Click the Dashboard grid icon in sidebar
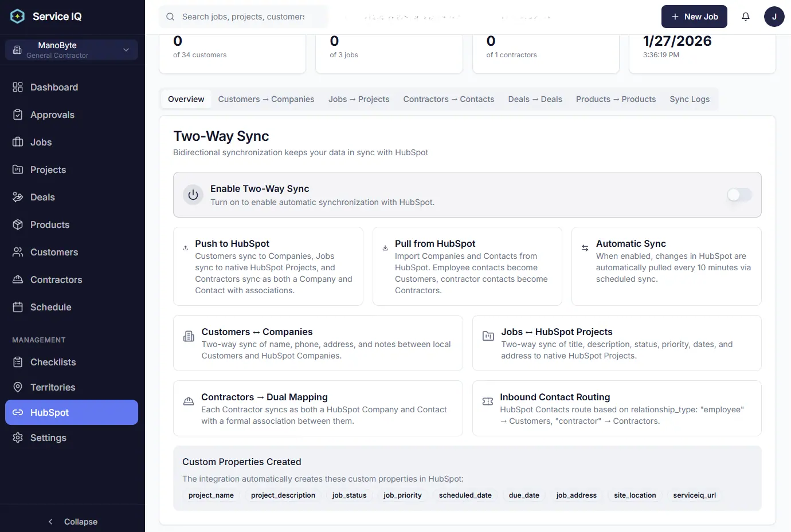The height and width of the screenshot is (532, 791). [x=18, y=87]
